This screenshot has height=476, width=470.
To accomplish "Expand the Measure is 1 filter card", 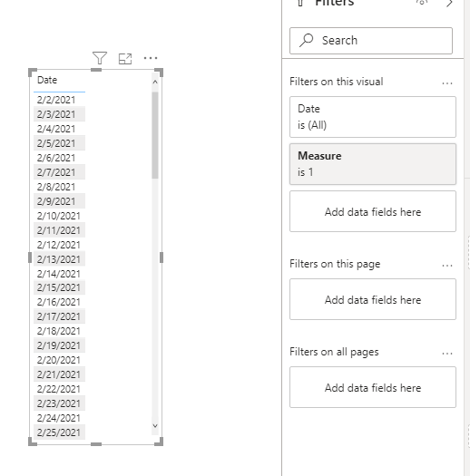I will [x=373, y=164].
